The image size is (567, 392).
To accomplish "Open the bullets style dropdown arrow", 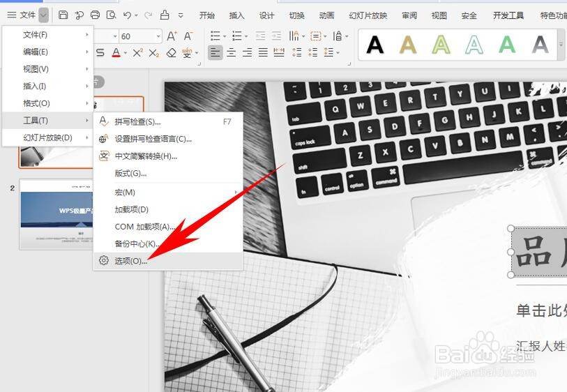I will point(225,36).
